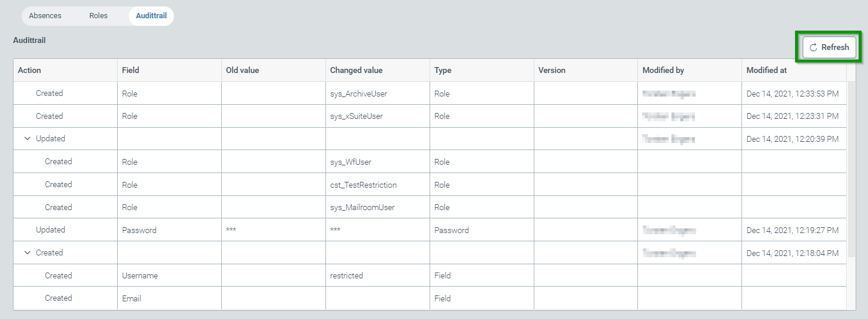The width and height of the screenshot is (868, 319).
Task: Click the Refresh button
Action: click(829, 48)
